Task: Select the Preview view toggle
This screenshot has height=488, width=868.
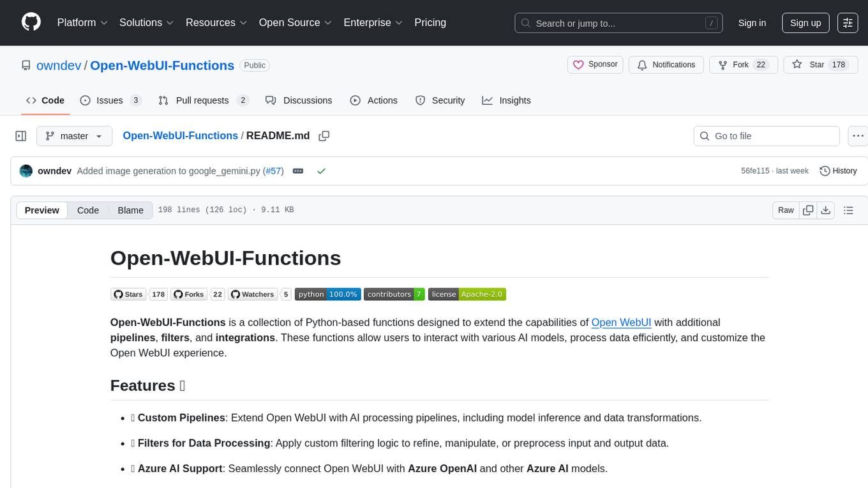Action: pos(42,210)
